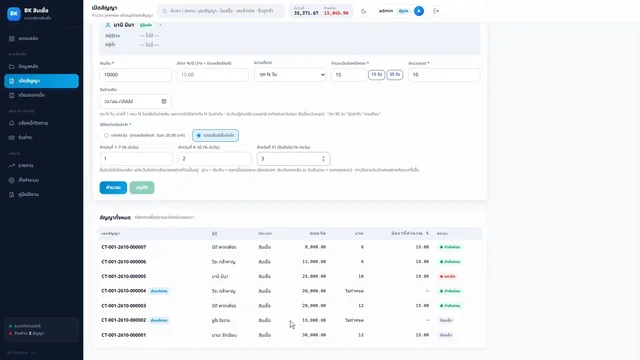Click the blue tag beside CT-001-2610-000002
This screenshot has width=640, height=360.
coord(159,320)
